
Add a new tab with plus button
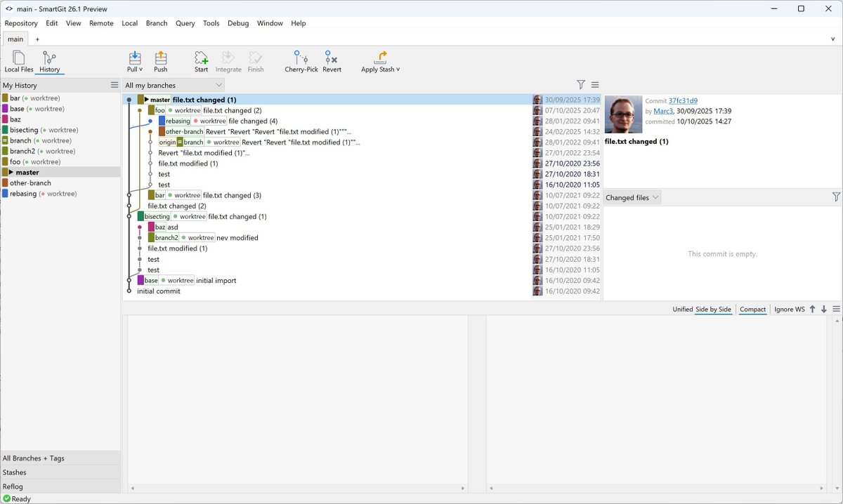pos(37,39)
